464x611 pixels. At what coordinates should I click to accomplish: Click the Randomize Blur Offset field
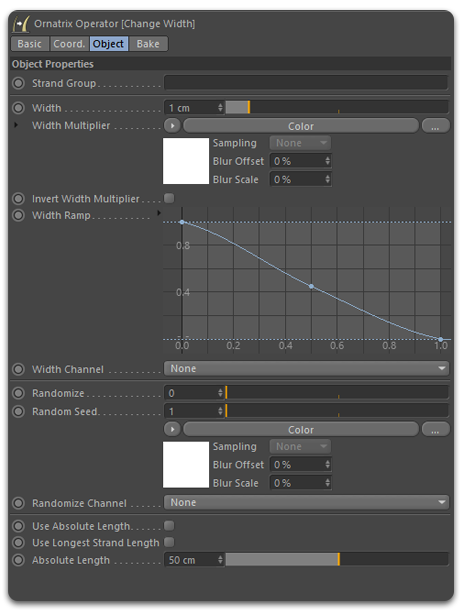coord(296,464)
